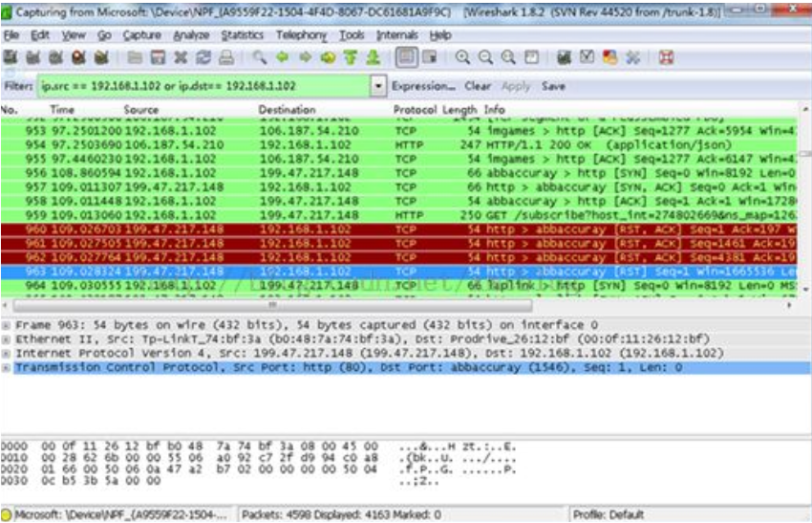This screenshot has width=812, height=523.
Task: Jump to the first packet
Action: (351, 57)
